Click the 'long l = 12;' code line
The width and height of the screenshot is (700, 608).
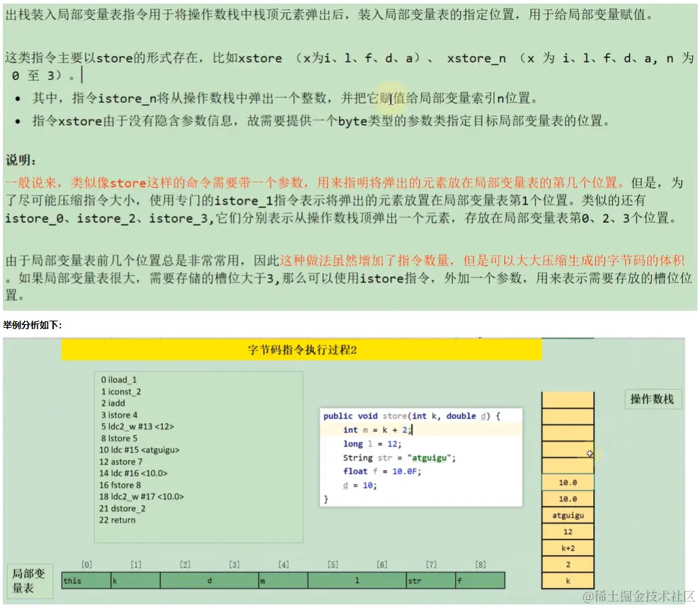click(372, 444)
